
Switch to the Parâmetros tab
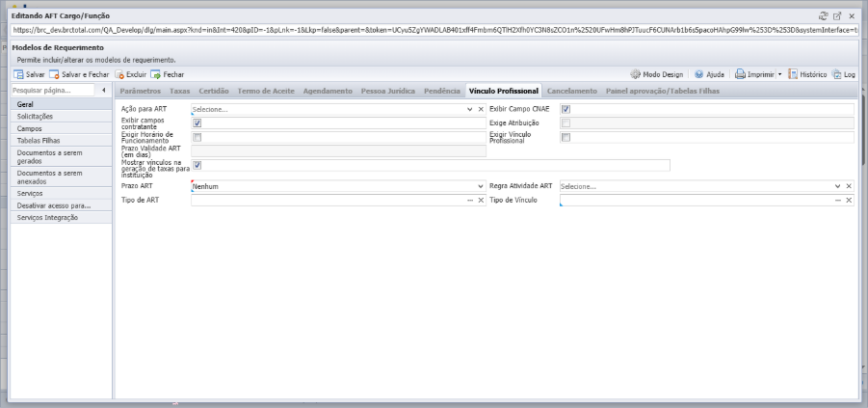coord(141,91)
